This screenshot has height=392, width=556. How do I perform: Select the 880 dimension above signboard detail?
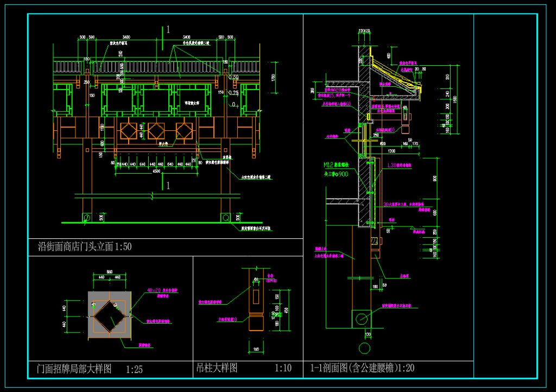pos(109,271)
